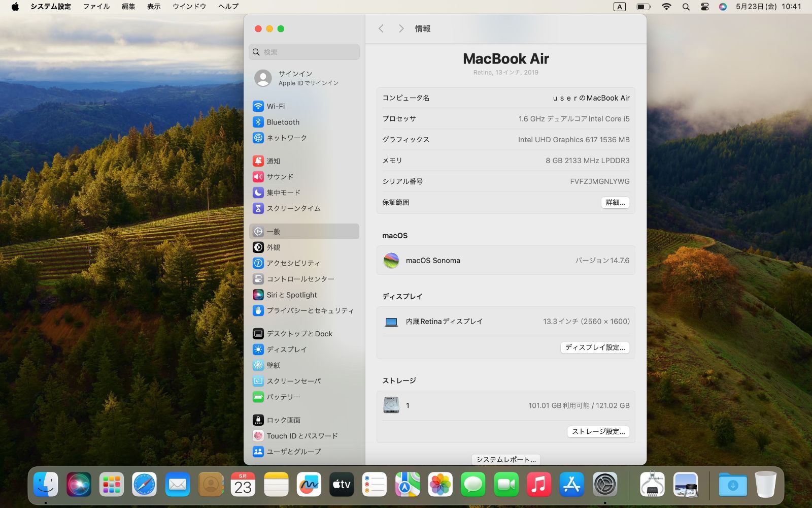Click the 検索 search field
This screenshot has width=812, height=508.
304,52
